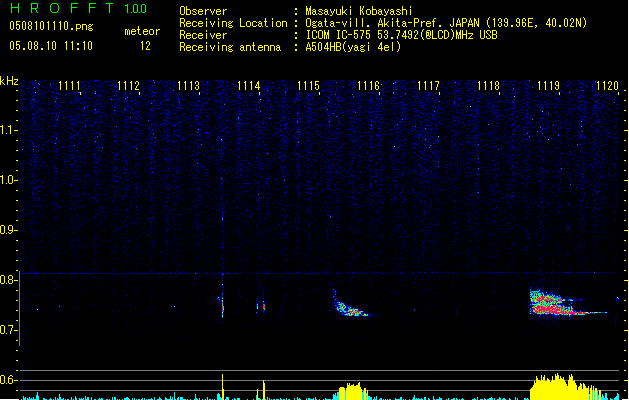Click the 1117 time marker
Image resolution: width=629 pixels, height=400 pixels.
(428, 86)
